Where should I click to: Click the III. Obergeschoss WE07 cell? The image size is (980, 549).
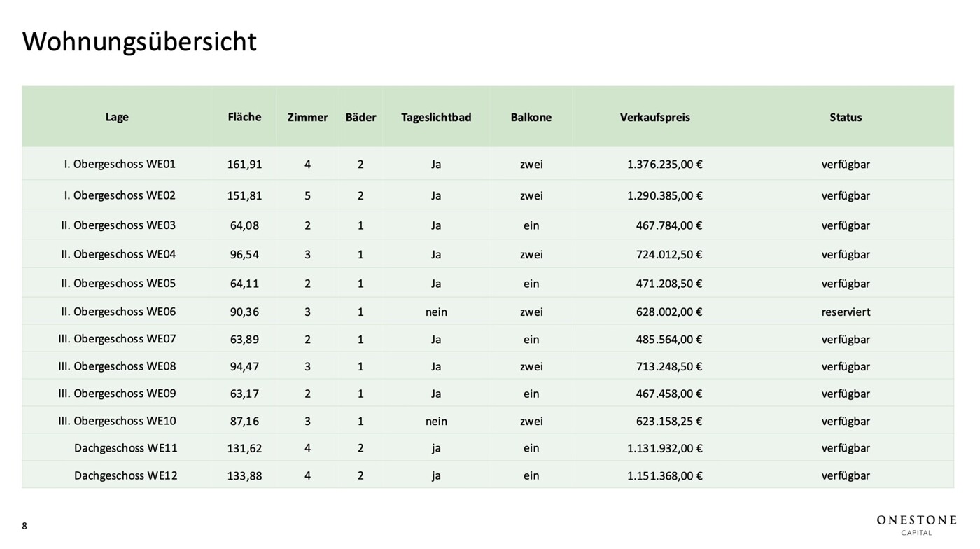pos(118,339)
